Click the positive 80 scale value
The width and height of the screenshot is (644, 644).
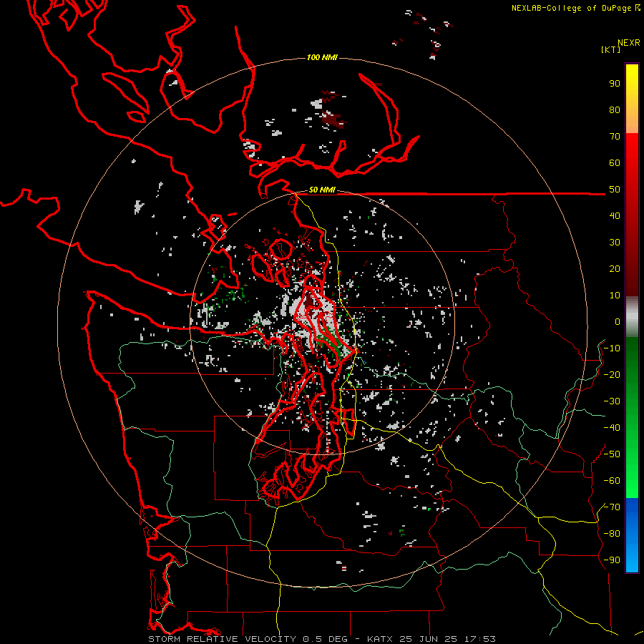pyautogui.click(x=615, y=109)
